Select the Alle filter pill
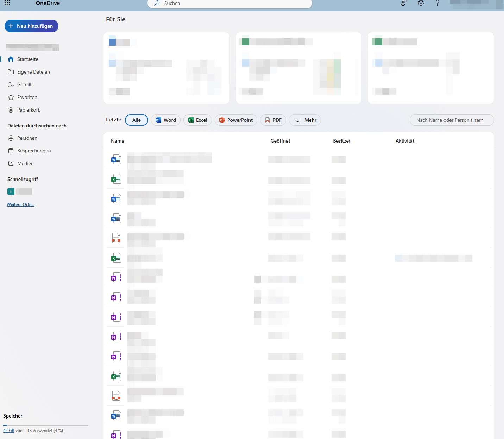Screen dimensions: 504x439 point(137,120)
